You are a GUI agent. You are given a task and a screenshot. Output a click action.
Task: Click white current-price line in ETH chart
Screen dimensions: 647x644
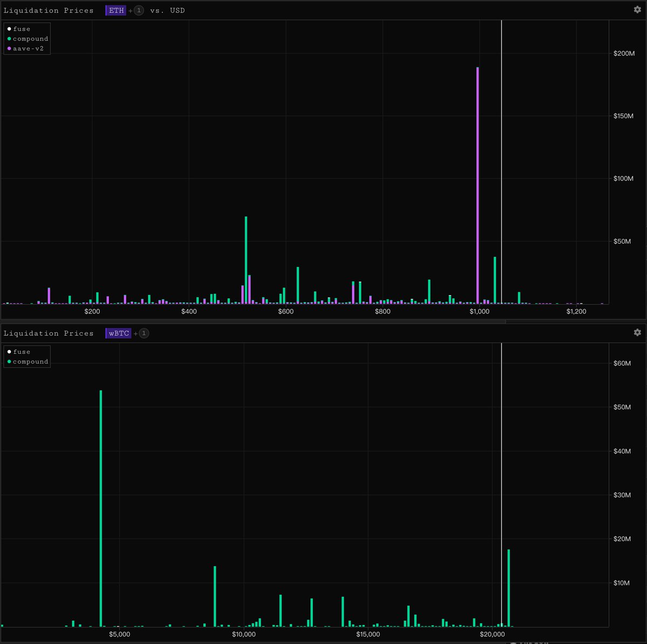pyautogui.click(x=501, y=162)
